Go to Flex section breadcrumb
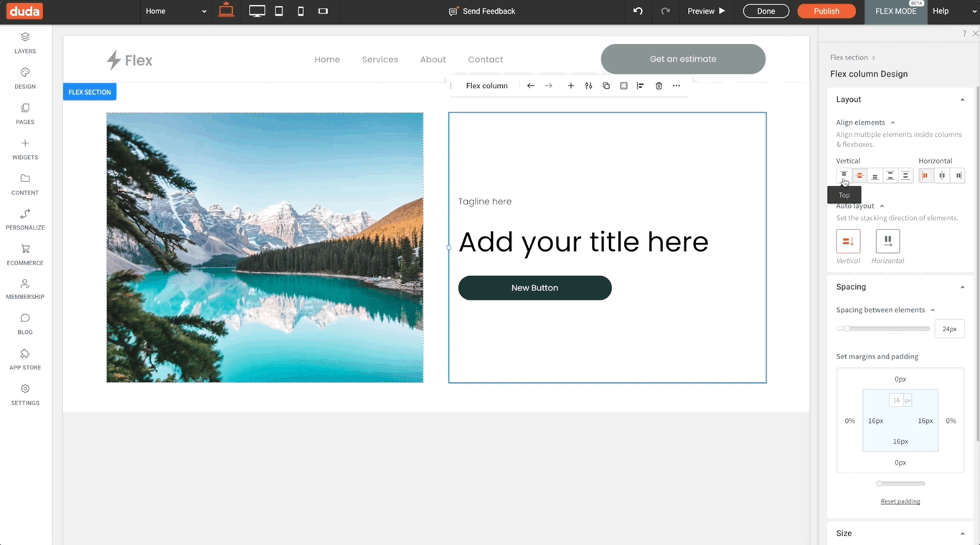 pos(849,57)
